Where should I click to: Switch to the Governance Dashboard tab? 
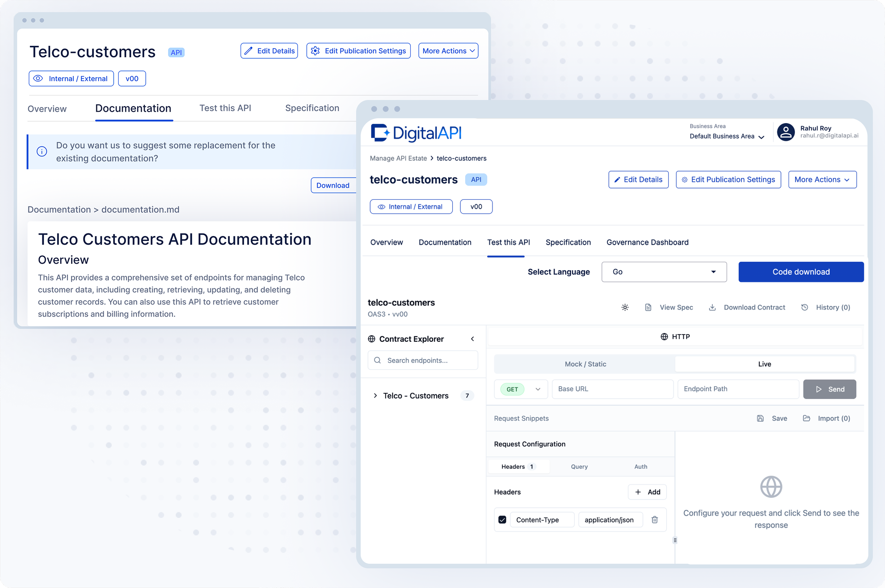pyautogui.click(x=647, y=243)
